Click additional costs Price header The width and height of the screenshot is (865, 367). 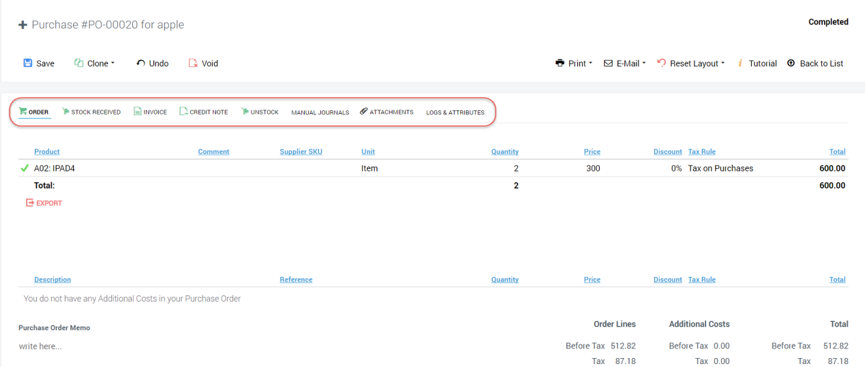592,280
